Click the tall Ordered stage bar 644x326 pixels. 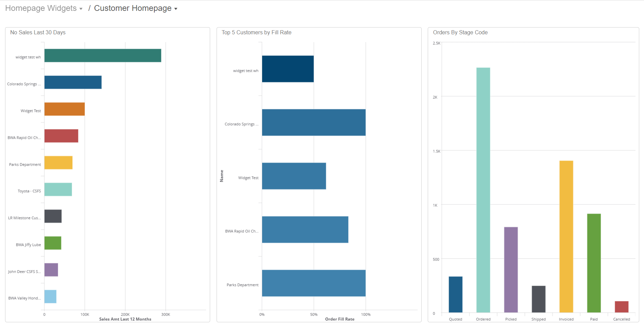tap(483, 190)
